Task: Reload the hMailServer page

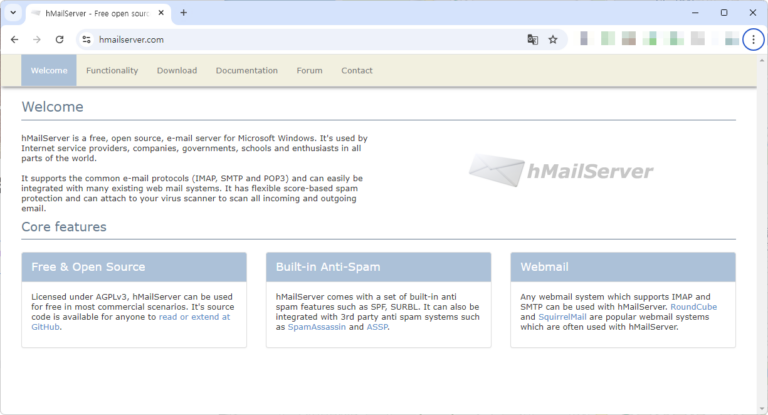Action: [59, 40]
